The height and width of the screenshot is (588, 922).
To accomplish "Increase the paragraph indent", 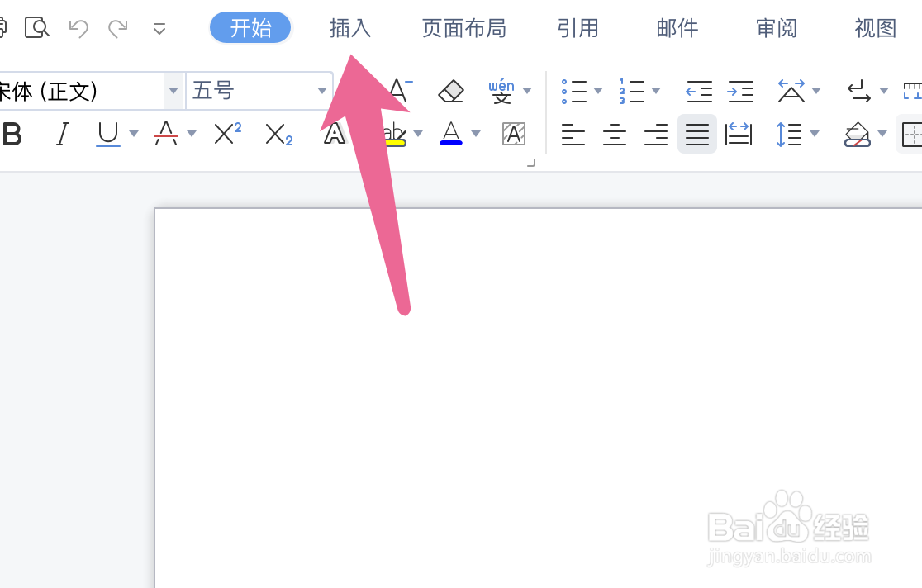I will pos(740,91).
